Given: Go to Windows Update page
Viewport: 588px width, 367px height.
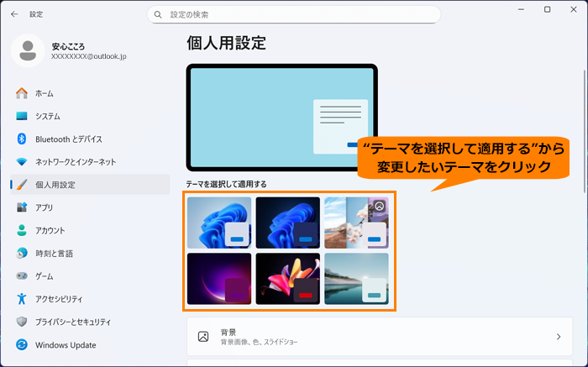Looking at the screenshot, I should [x=90, y=344].
